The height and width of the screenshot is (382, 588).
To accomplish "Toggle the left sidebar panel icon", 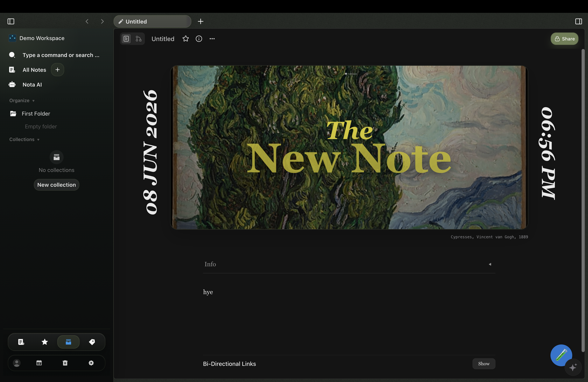I will (x=11, y=22).
